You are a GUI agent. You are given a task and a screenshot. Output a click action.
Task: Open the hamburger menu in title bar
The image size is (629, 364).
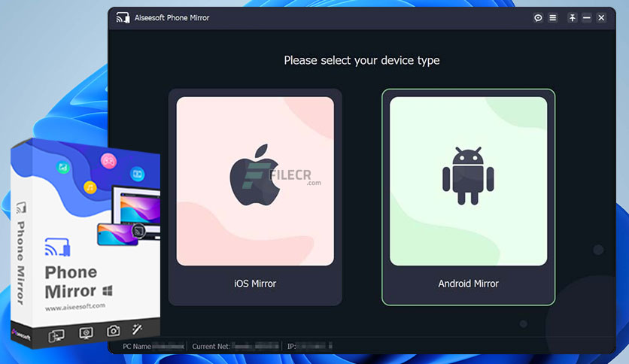553,17
